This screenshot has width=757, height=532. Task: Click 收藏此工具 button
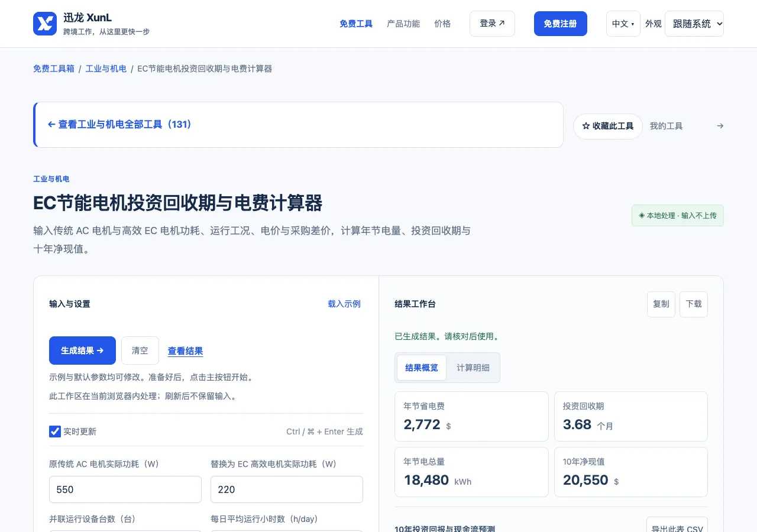click(608, 126)
